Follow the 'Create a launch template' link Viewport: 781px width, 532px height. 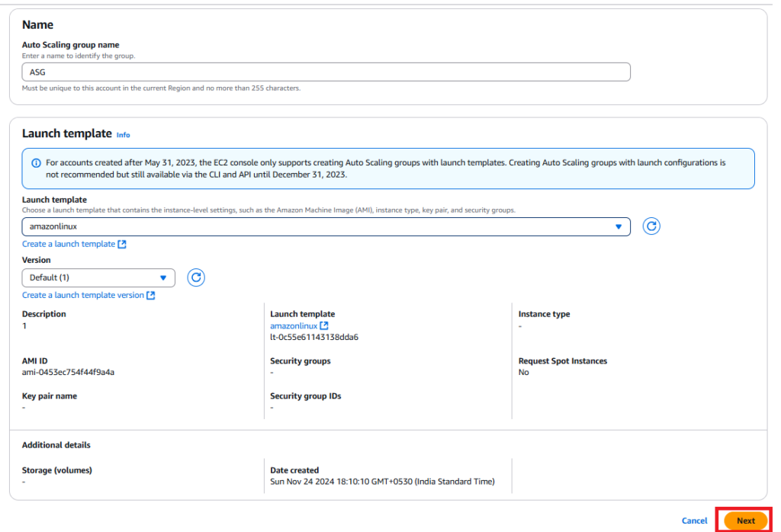coord(69,245)
